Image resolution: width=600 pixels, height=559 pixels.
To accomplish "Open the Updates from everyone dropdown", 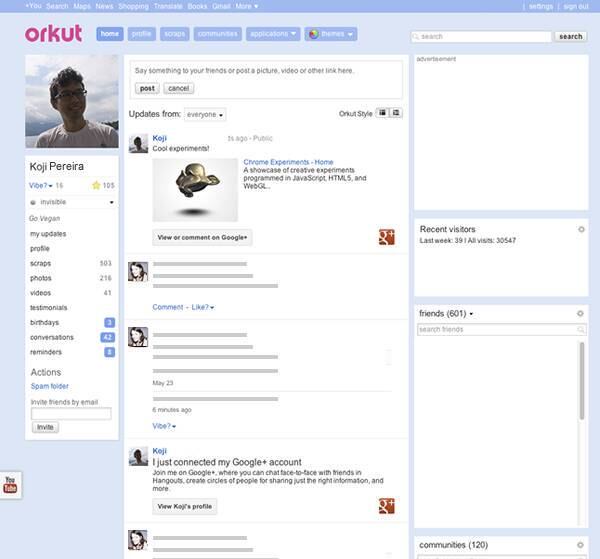I will pyautogui.click(x=205, y=114).
